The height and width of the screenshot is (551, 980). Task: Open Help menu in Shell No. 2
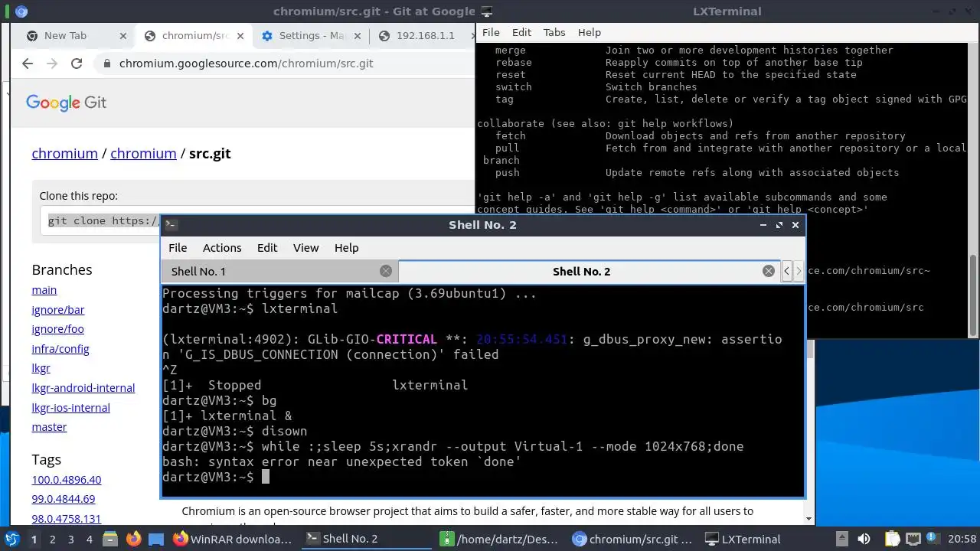(x=346, y=248)
